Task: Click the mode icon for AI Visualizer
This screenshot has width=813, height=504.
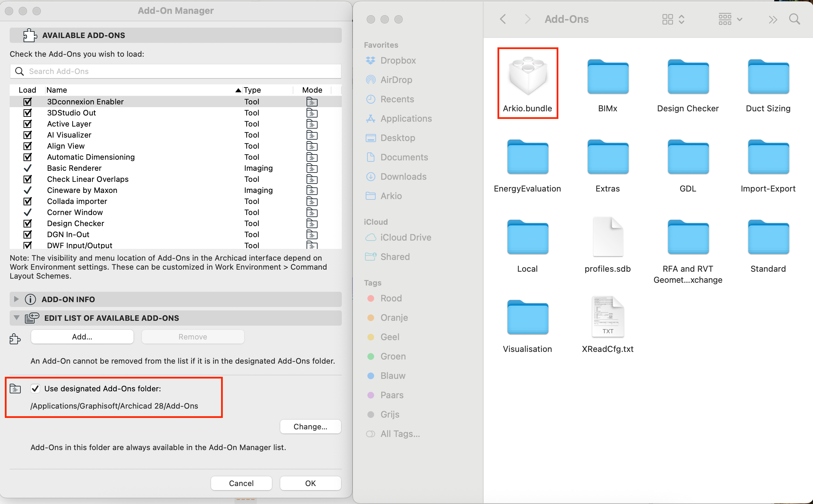Action: [312, 135]
